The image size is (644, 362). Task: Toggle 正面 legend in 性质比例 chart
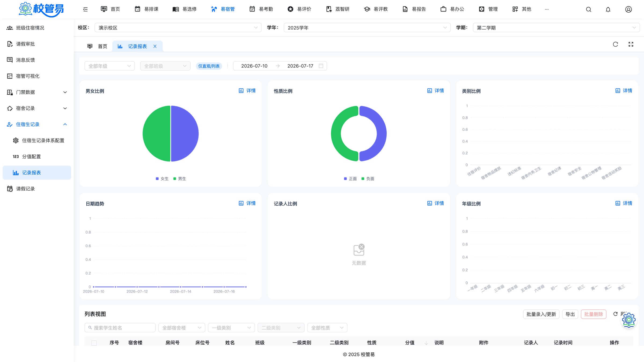(x=350, y=179)
